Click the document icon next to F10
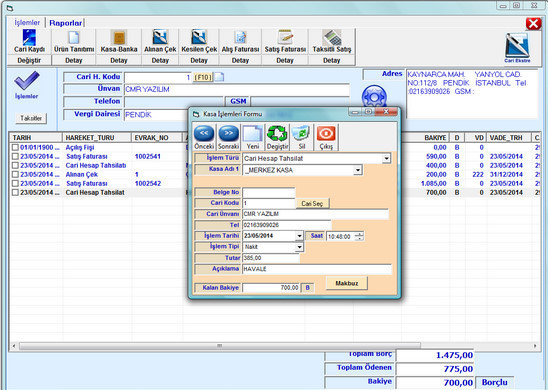The width and height of the screenshot is (548, 390). click(x=219, y=77)
